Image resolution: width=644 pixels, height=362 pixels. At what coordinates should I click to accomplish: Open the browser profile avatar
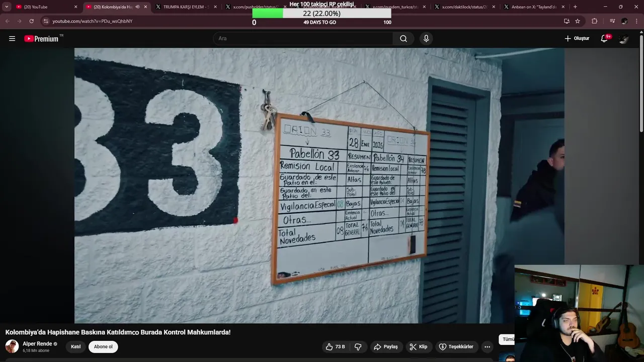(624, 21)
